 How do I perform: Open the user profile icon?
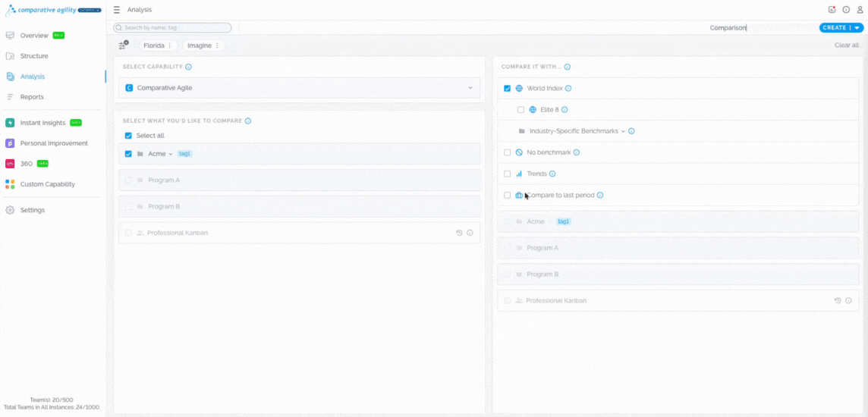pyautogui.click(x=860, y=10)
